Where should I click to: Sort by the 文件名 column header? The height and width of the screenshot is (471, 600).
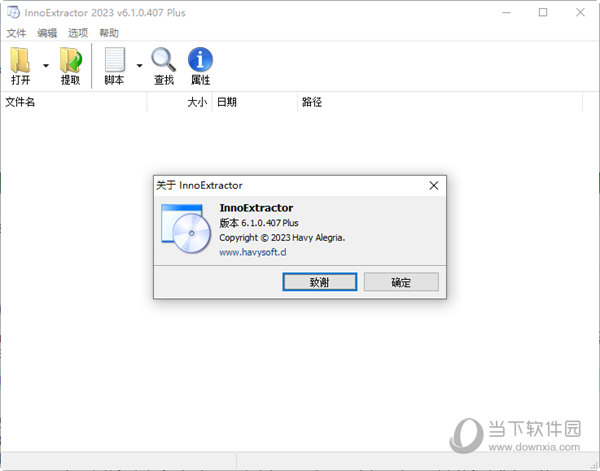[74, 102]
